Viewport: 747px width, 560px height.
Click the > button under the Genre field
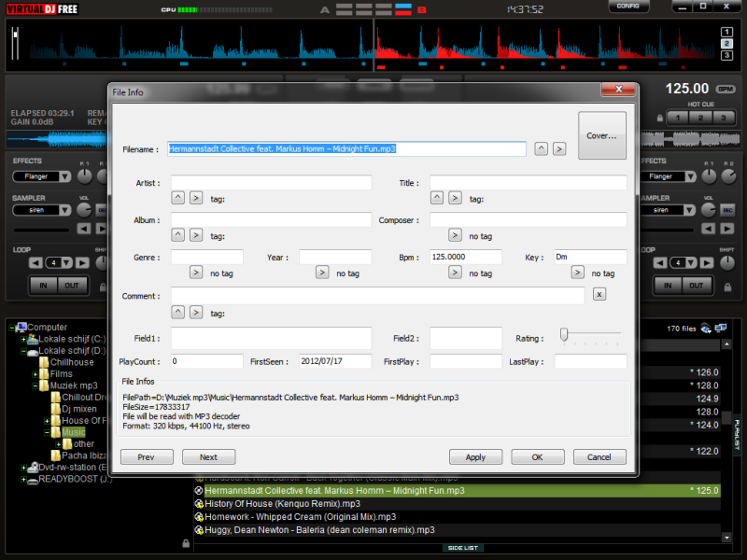(x=196, y=273)
